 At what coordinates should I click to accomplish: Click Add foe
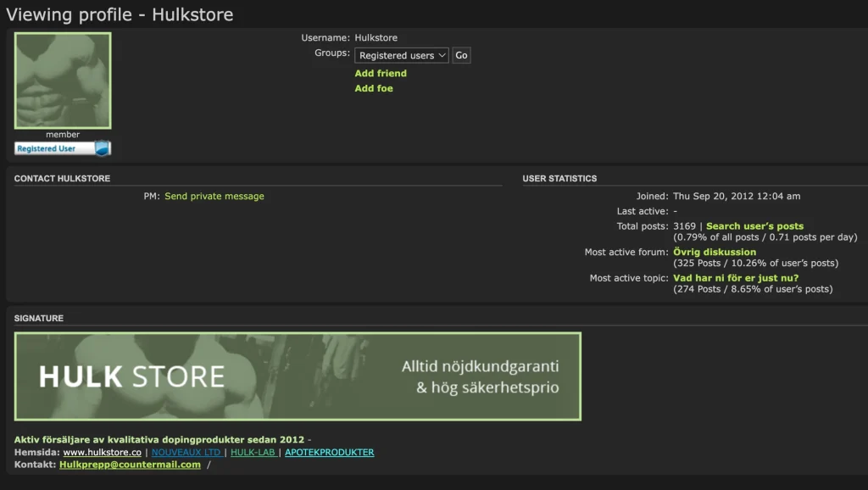coord(375,88)
